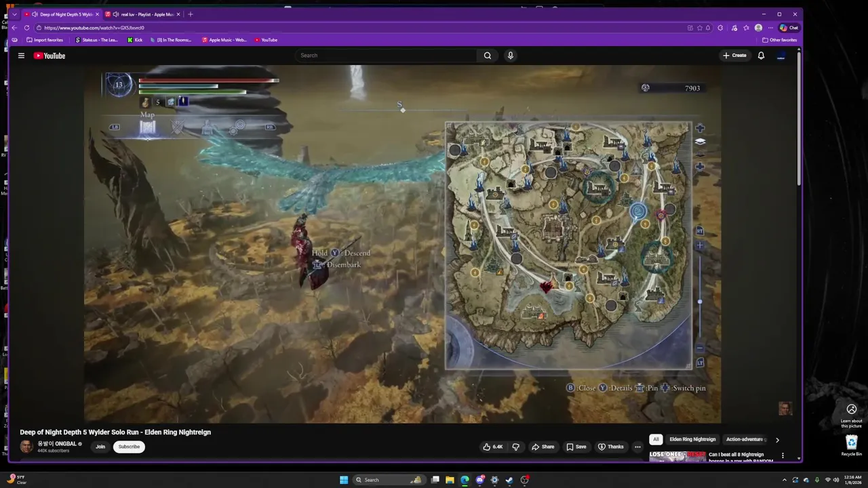This screenshot has width=868, height=488.
Task: Open File Explorer from taskbar
Action: (450, 480)
